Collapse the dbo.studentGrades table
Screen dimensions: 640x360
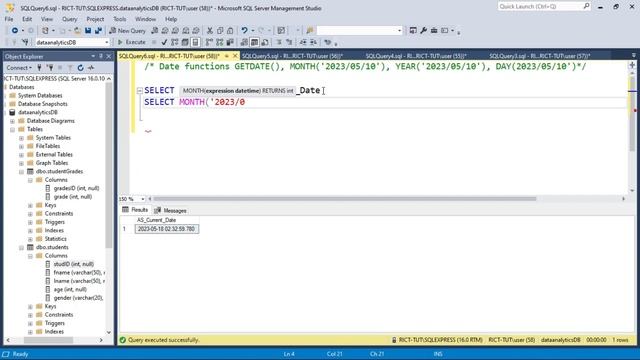pos(21,172)
